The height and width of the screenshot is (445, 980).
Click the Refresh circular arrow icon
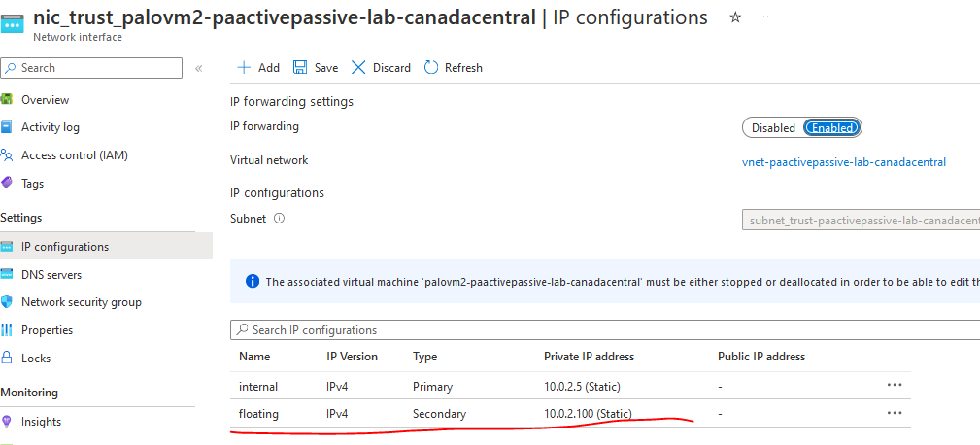coord(432,68)
